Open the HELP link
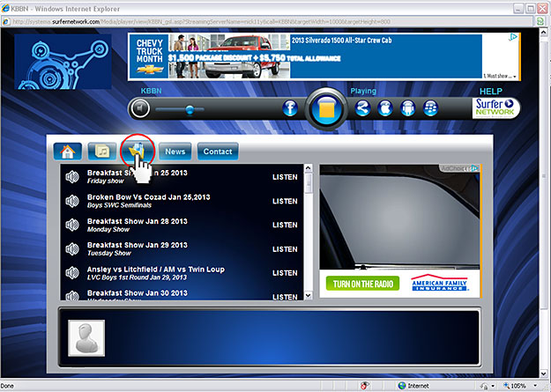This screenshot has width=551, height=392. [490, 92]
